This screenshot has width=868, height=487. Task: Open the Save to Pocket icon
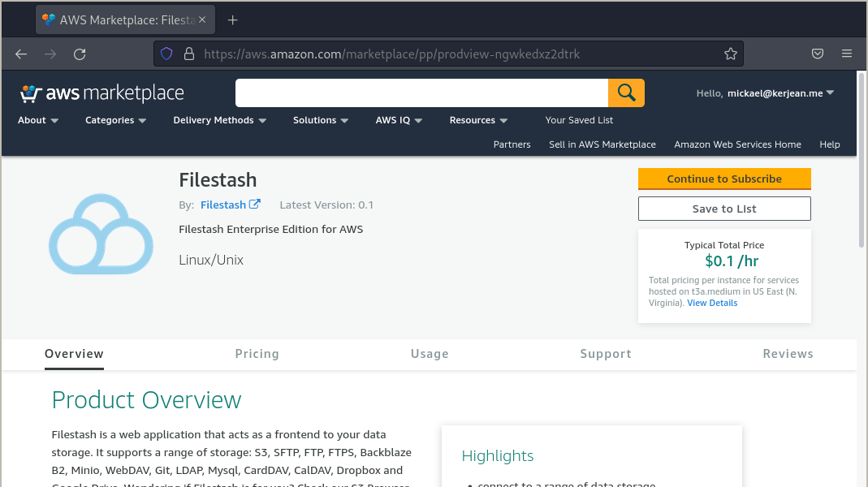point(818,54)
